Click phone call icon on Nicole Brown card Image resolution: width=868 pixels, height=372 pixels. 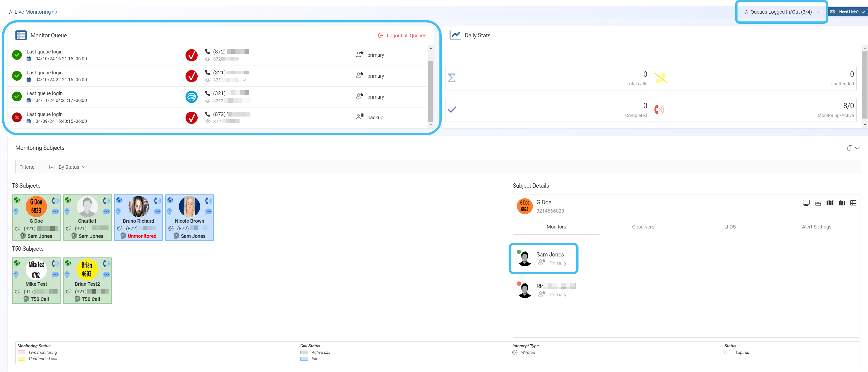208,201
